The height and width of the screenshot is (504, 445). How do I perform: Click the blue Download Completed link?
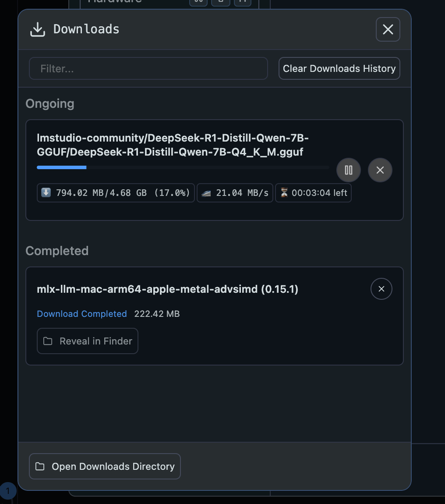82,314
